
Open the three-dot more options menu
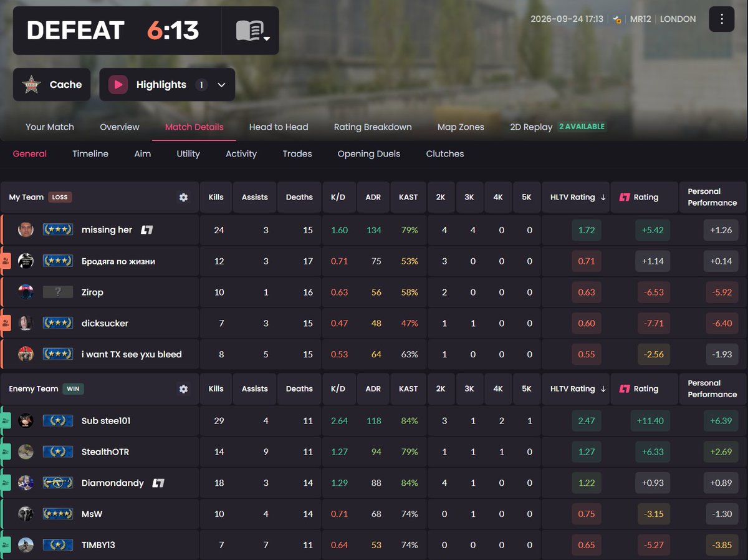tap(722, 19)
